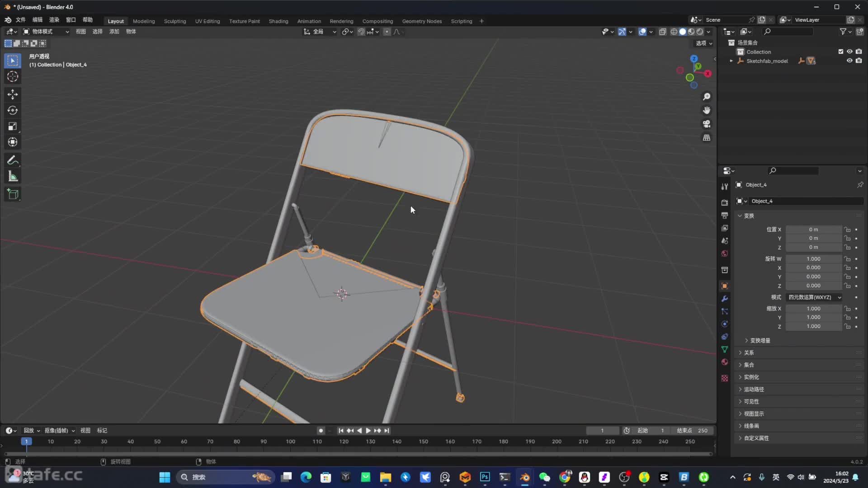This screenshot has width=868, height=488.
Task: Switch to Shading workspace tab
Action: click(x=278, y=21)
